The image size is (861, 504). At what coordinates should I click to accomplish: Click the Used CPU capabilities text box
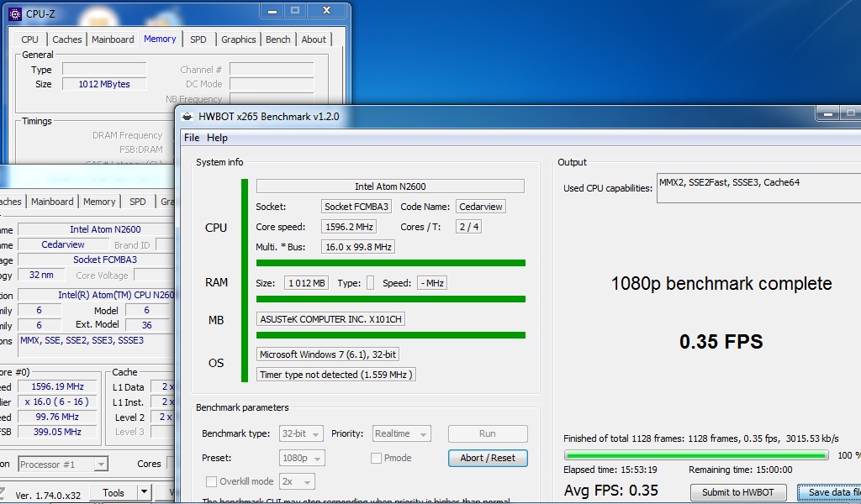coord(759,188)
